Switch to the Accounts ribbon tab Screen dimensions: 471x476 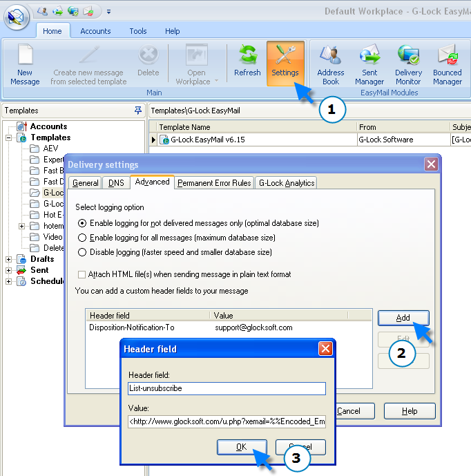(95, 31)
